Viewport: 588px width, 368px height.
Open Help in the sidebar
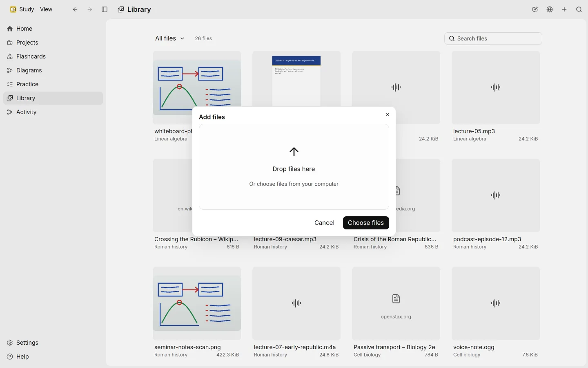click(53, 357)
